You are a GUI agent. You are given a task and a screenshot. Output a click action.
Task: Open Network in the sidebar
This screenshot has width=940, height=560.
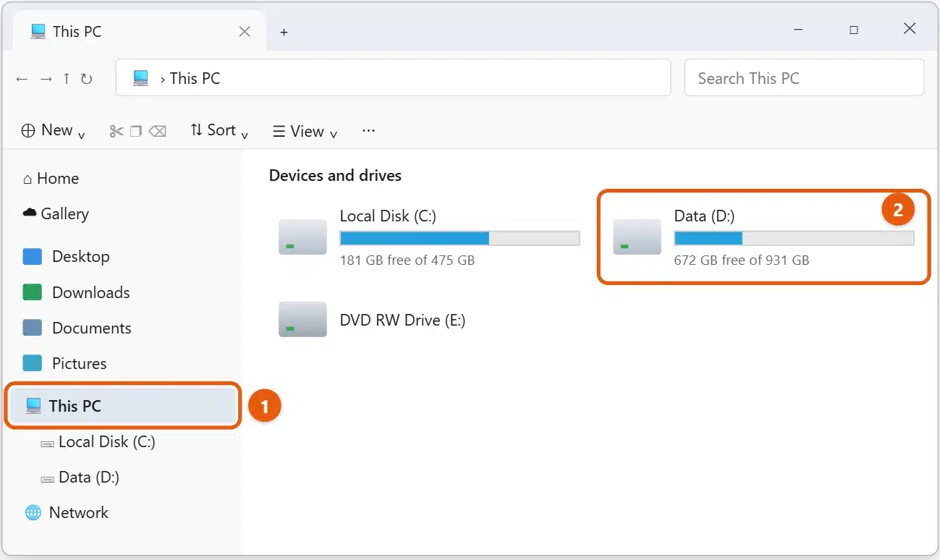click(x=67, y=513)
